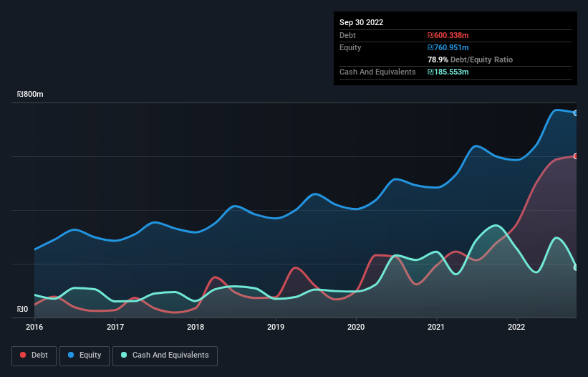Image resolution: width=588 pixels, height=377 pixels.
Task: Click the ₪800m y-axis label
Action: point(30,94)
